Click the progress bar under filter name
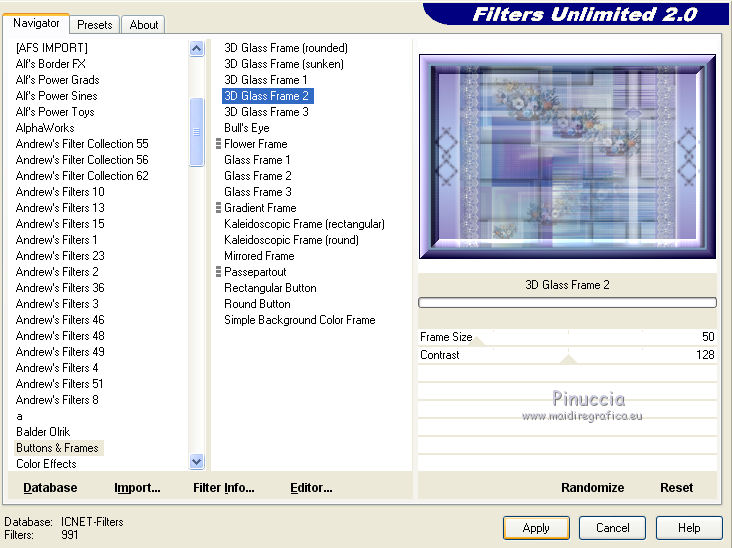Image resolution: width=732 pixels, height=548 pixels. click(568, 302)
